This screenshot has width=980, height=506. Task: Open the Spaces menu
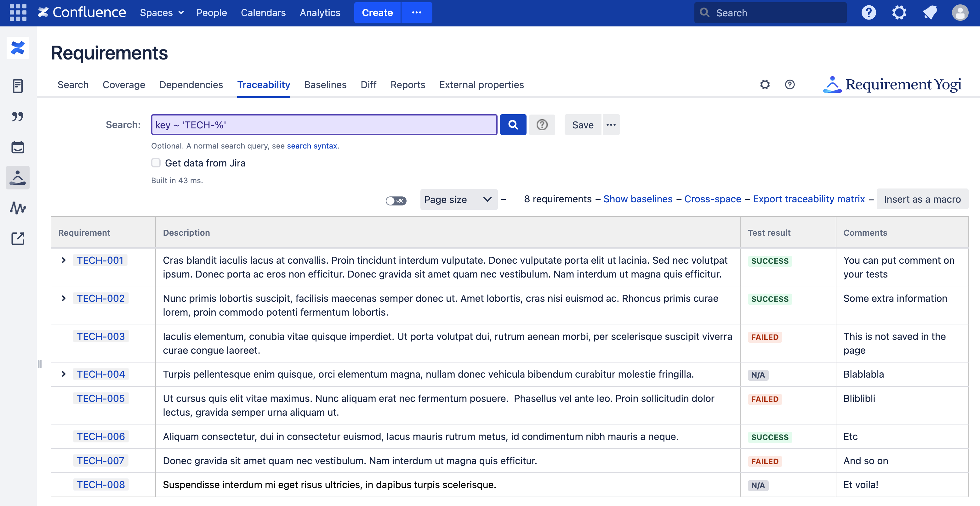[x=162, y=13]
